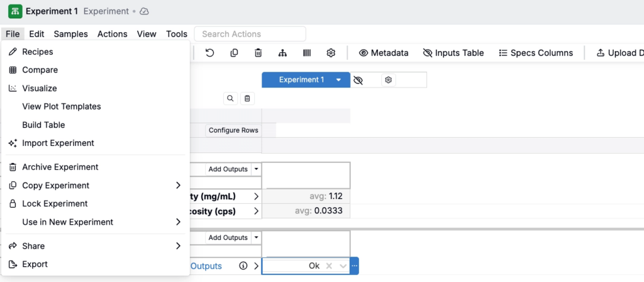This screenshot has height=282, width=644.
Task: Click the Configure Rows button
Action: coord(233,130)
